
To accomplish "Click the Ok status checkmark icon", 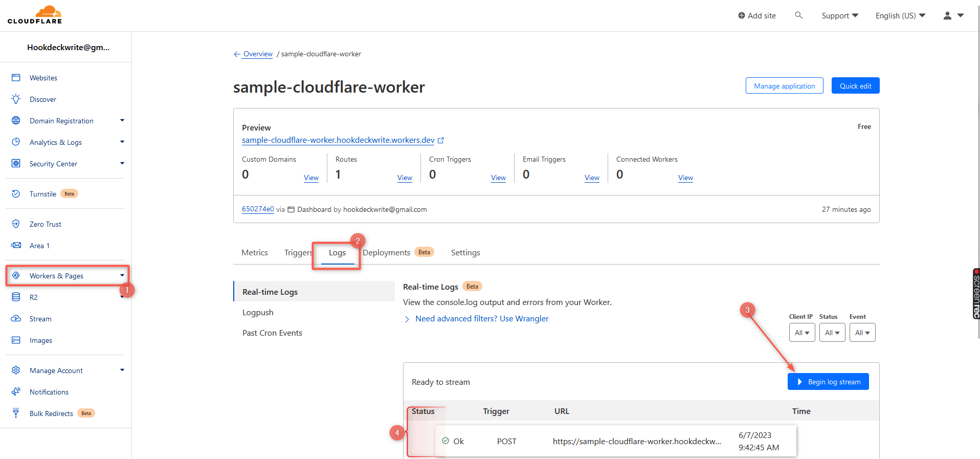I will coord(446,441).
